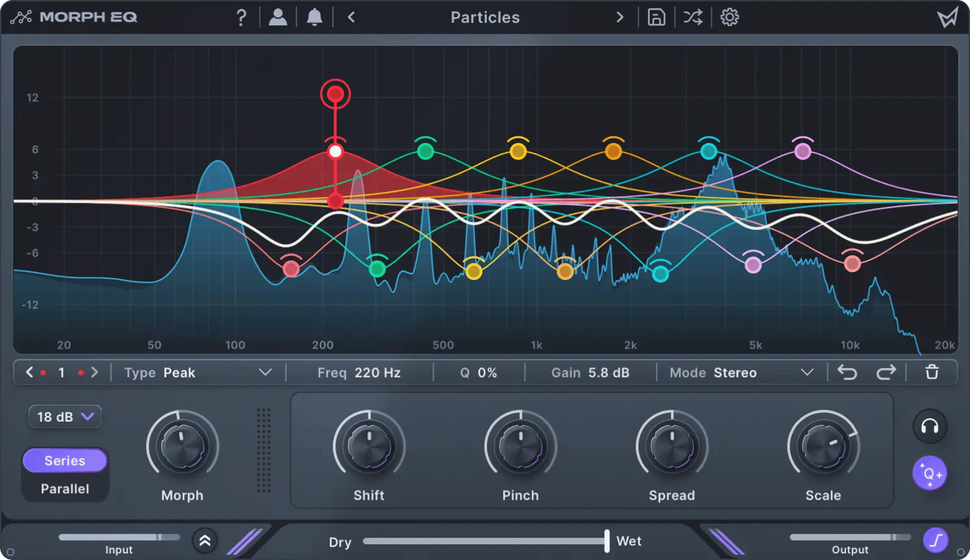Click the purple Q+ button
This screenshot has height=560, width=970.
click(930, 474)
